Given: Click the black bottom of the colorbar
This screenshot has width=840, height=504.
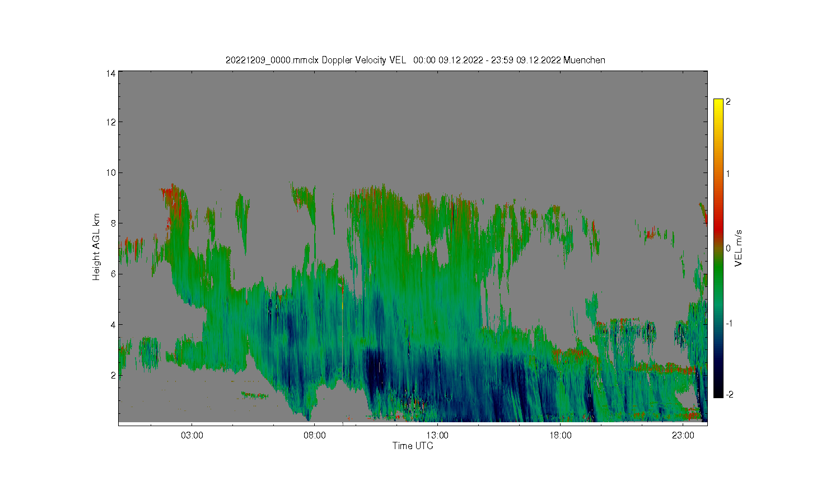Looking at the screenshot, I should click(718, 392).
